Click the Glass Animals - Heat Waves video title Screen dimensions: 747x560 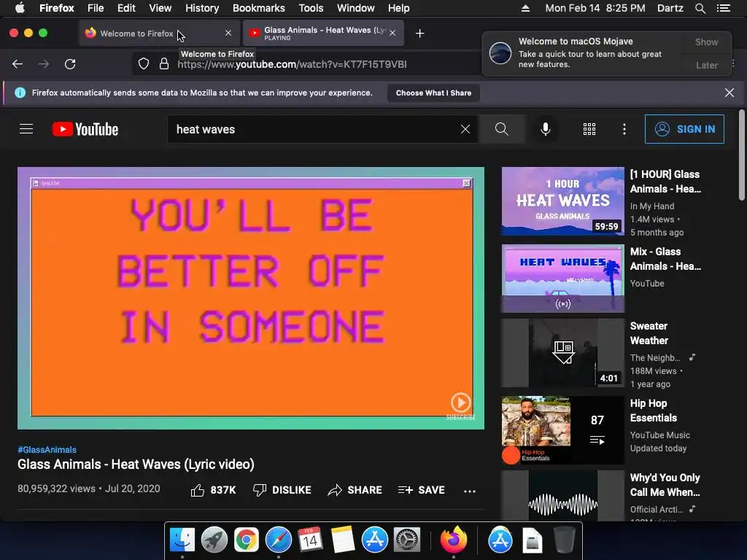[x=136, y=464]
